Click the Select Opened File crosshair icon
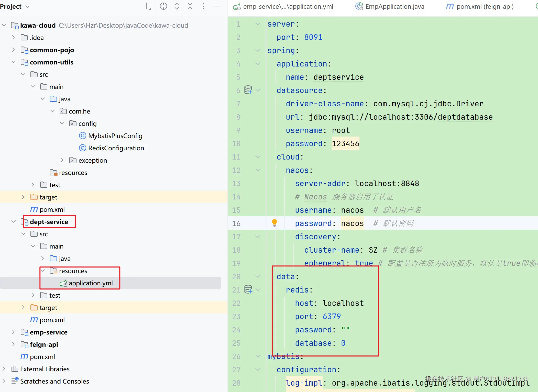 [x=163, y=6]
